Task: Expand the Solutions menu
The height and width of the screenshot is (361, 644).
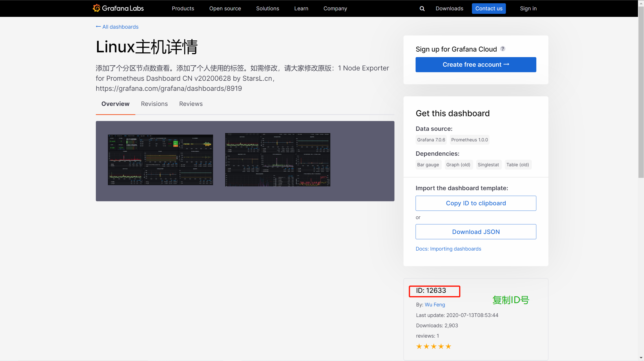Action: point(267,9)
